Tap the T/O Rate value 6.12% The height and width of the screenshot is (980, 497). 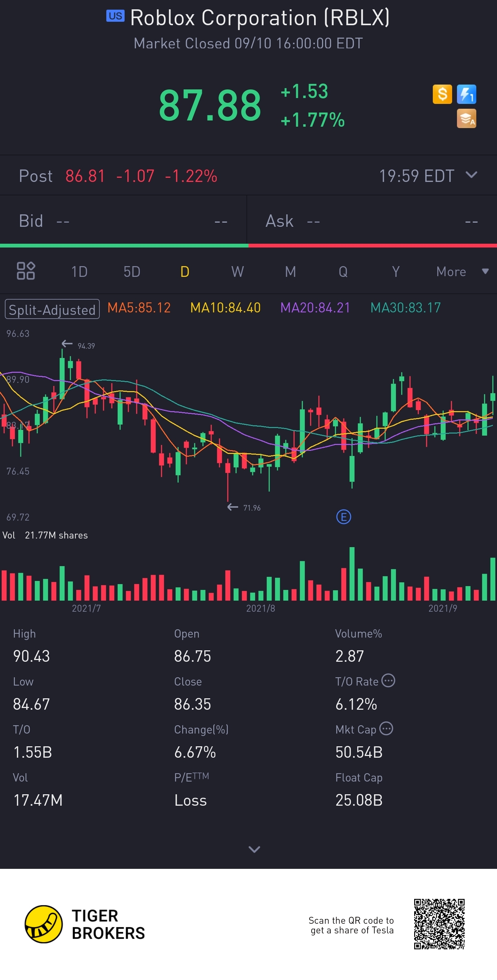[x=356, y=704]
